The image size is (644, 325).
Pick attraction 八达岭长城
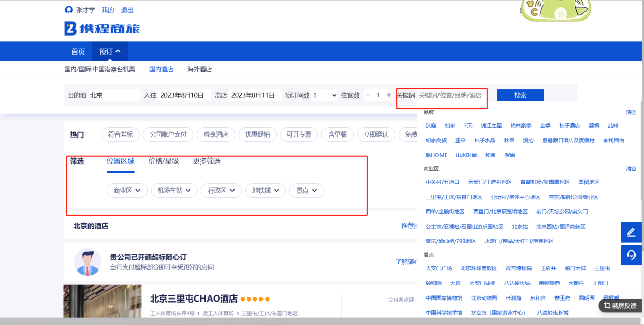coord(517,283)
